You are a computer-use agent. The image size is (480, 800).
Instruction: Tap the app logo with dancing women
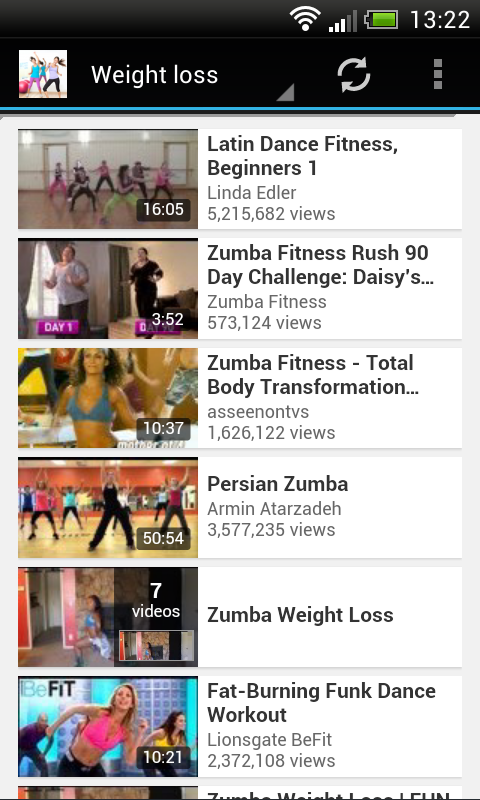click(x=43, y=74)
